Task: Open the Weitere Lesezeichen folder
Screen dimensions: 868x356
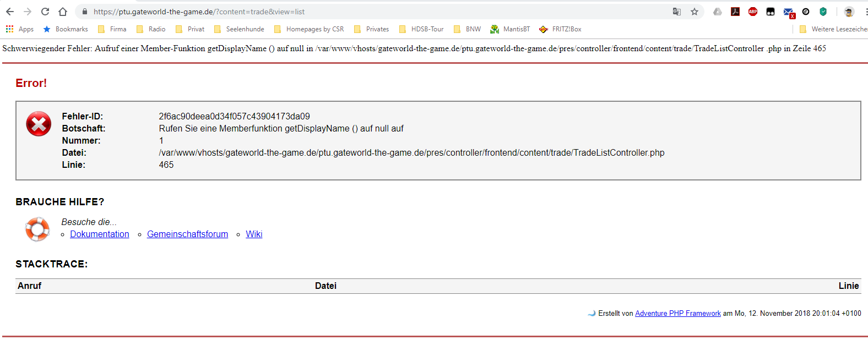Action: tap(833, 29)
